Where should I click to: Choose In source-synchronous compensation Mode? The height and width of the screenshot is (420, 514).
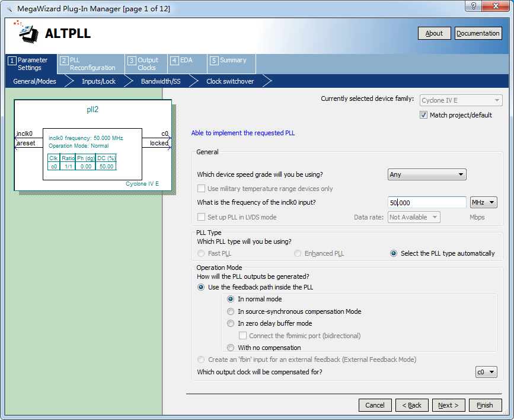click(x=231, y=311)
